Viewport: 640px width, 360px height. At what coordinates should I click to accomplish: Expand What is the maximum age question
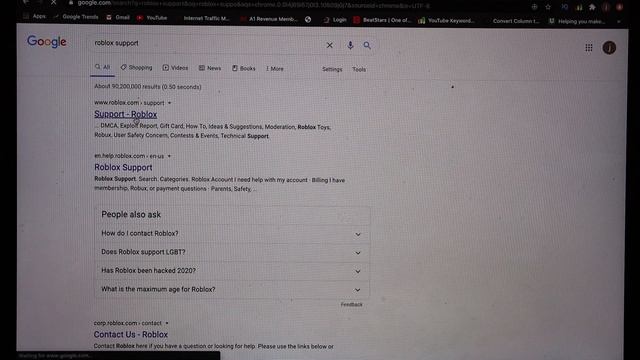[x=232, y=289]
